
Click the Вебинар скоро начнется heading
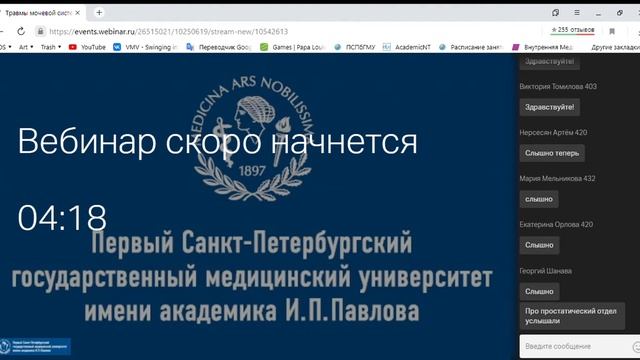[x=218, y=142]
